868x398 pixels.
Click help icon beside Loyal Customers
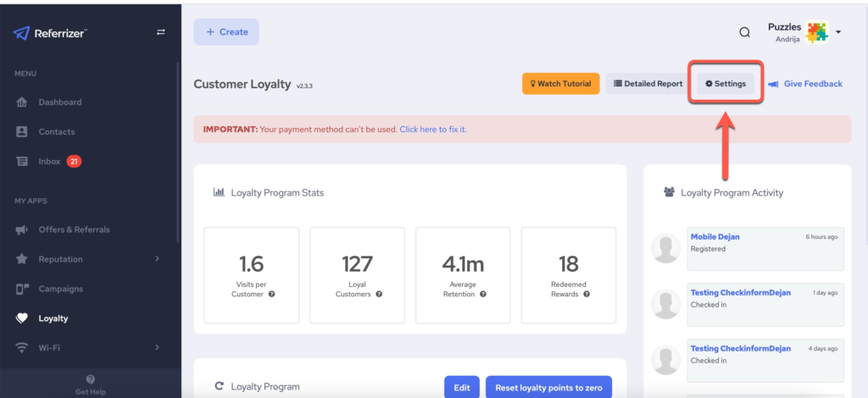coord(379,294)
